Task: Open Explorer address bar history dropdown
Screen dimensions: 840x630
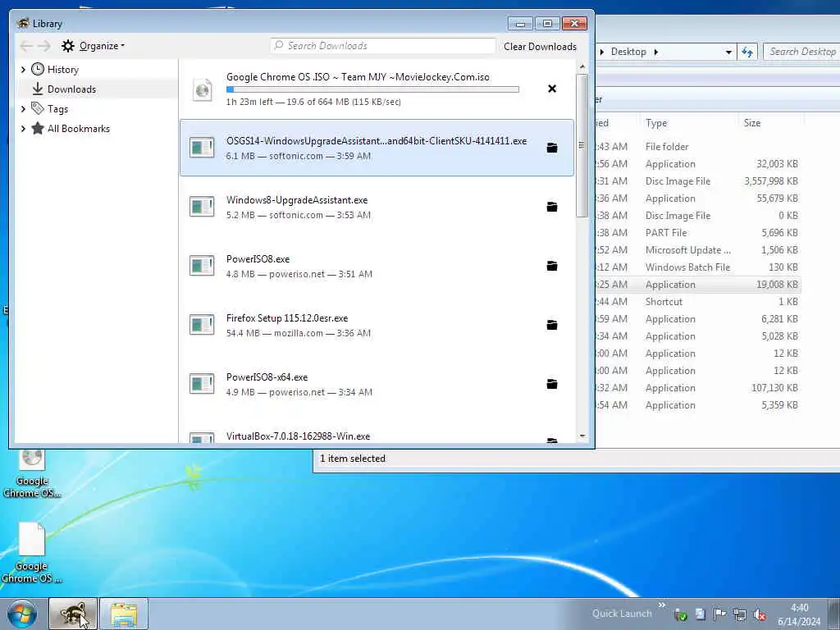Action: (728, 52)
